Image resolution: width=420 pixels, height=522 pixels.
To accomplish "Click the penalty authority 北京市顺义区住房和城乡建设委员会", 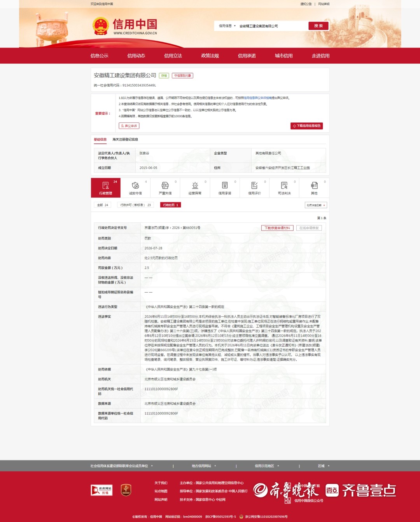I will pyautogui.click(x=170, y=379).
